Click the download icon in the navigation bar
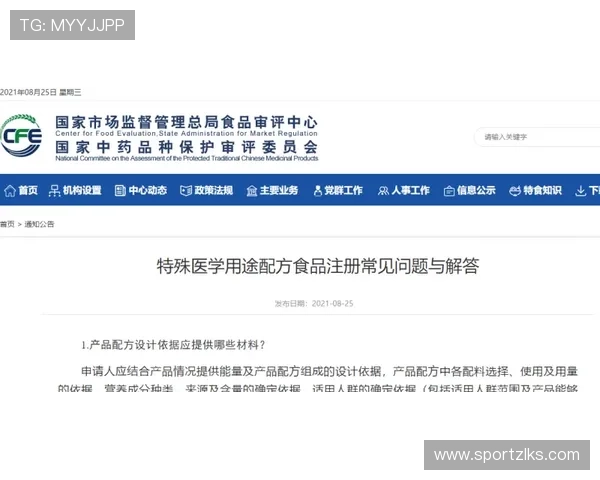 coord(580,191)
